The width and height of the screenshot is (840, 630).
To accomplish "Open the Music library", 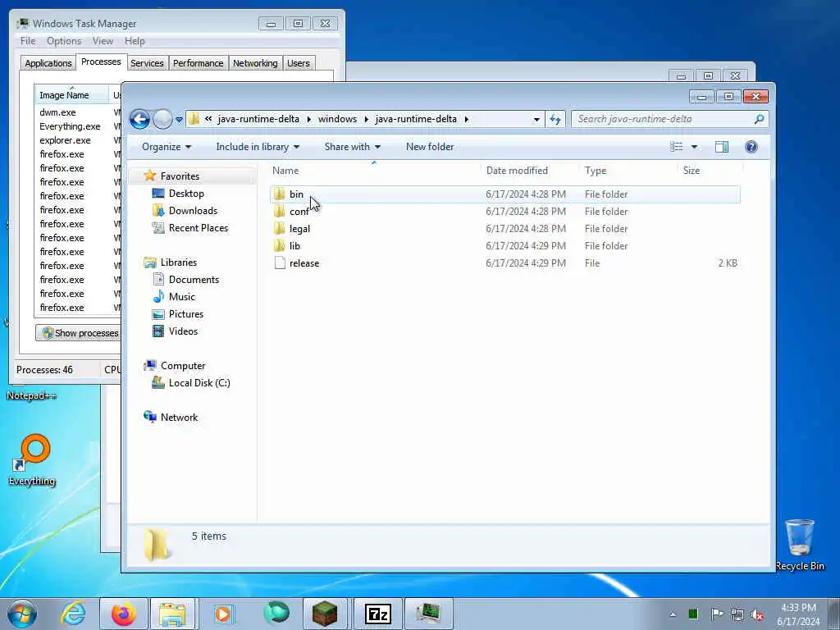I will click(x=181, y=297).
